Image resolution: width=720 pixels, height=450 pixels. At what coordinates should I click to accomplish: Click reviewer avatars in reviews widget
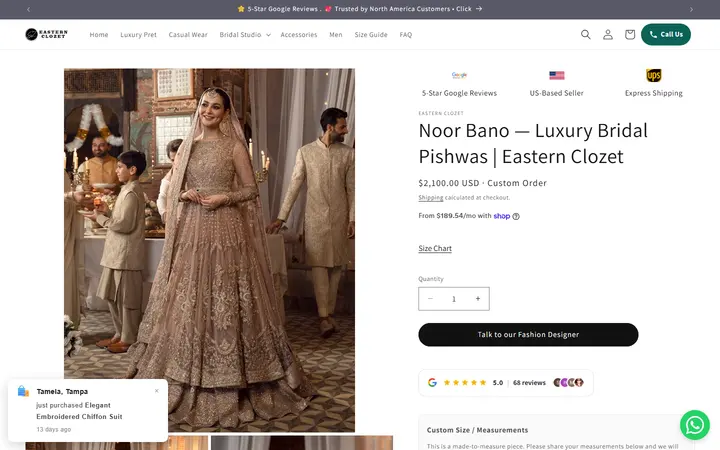[x=568, y=382]
